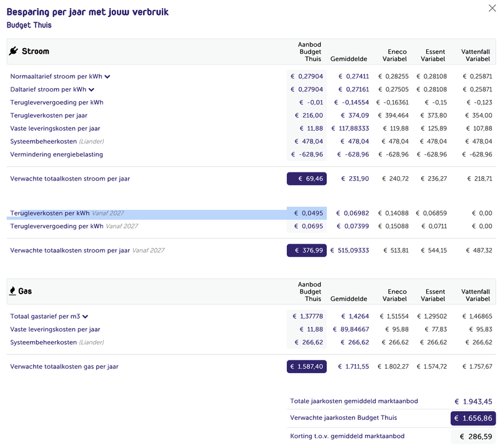Click Totale jaarkosten gemiddeld marktaanbod label
This screenshot has height=448, width=500.
(354, 401)
